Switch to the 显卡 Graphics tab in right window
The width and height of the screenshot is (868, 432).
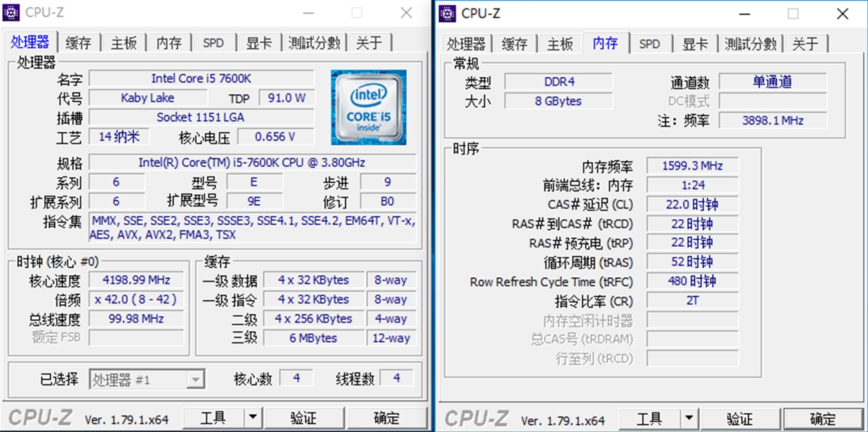tap(695, 44)
